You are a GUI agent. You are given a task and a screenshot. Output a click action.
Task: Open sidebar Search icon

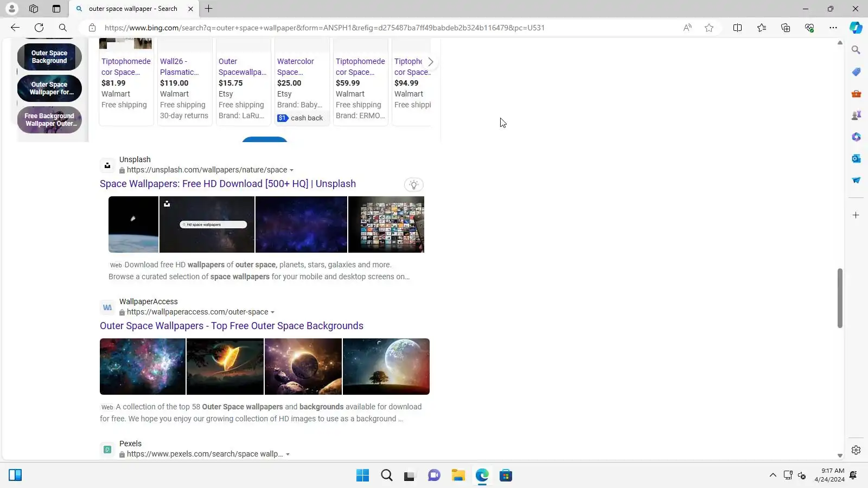click(856, 50)
